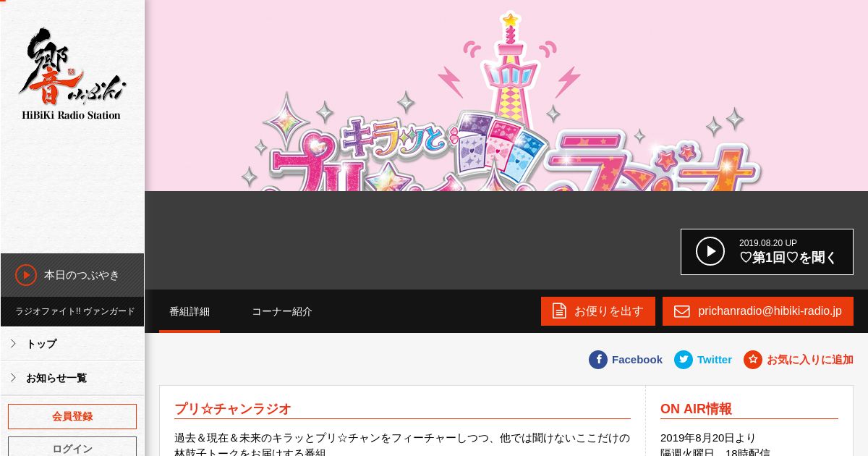Switch to the コーナー紹介 tab
This screenshot has width=868, height=456.
pyautogui.click(x=282, y=311)
